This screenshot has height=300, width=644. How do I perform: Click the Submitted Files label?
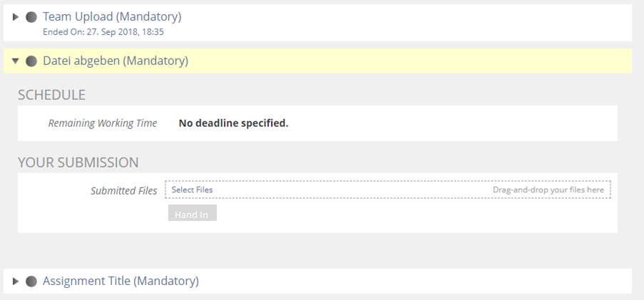click(x=123, y=191)
